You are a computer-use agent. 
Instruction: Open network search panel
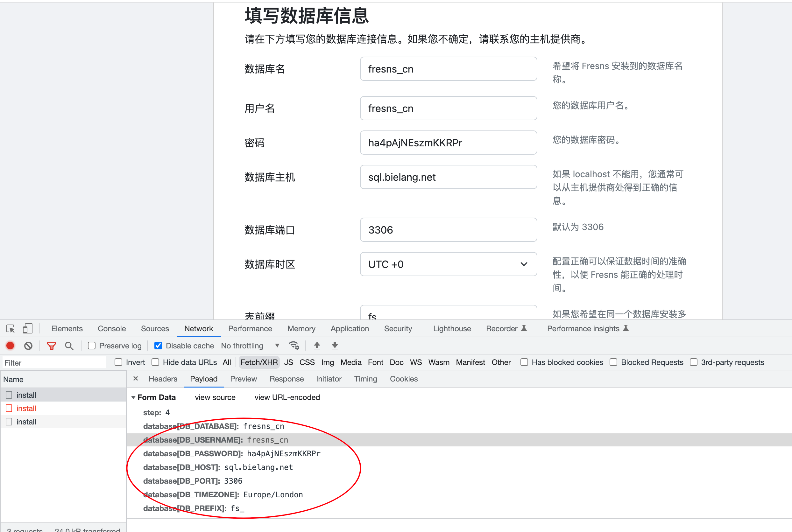tap(69, 346)
